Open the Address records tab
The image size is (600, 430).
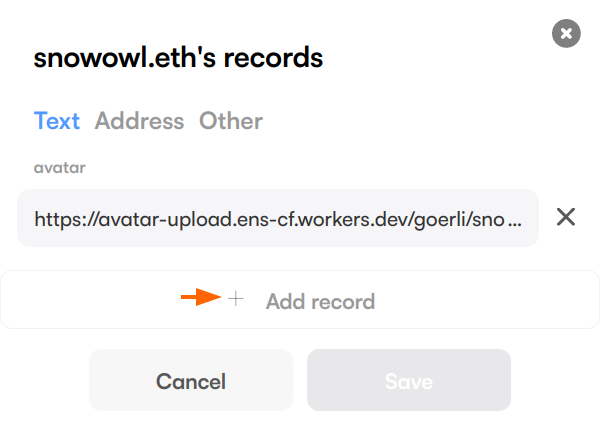[x=139, y=121]
